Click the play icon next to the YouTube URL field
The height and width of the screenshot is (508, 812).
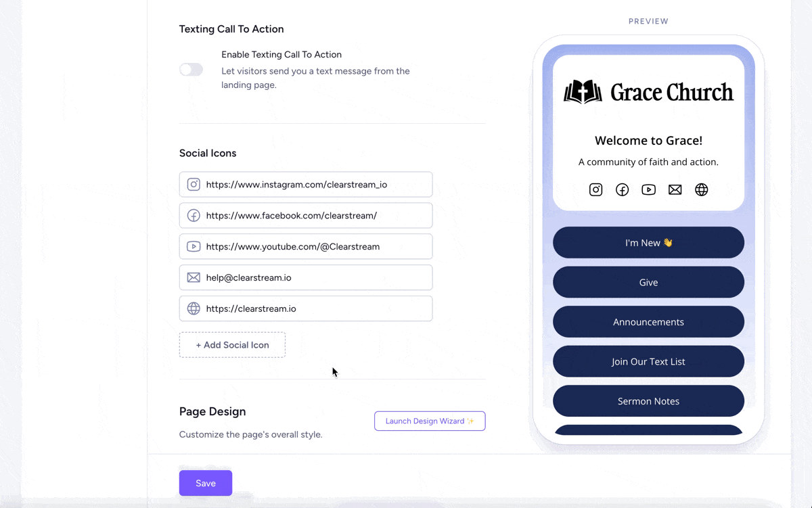click(194, 246)
